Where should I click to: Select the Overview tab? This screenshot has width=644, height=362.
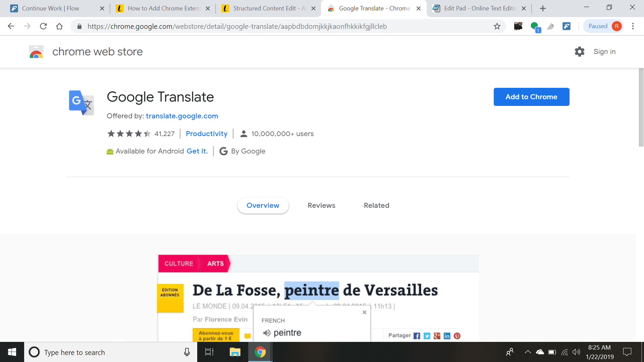point(263,205)
